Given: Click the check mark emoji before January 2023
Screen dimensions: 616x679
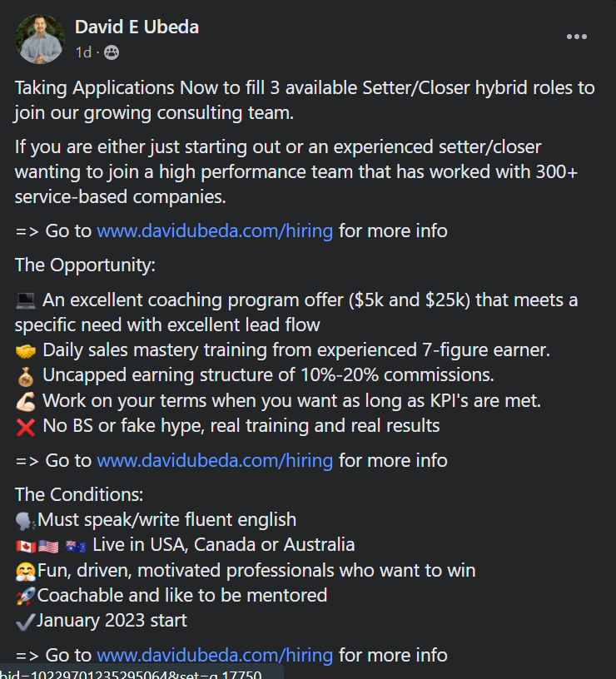Looking at the screenshot, I should (25, 621).
